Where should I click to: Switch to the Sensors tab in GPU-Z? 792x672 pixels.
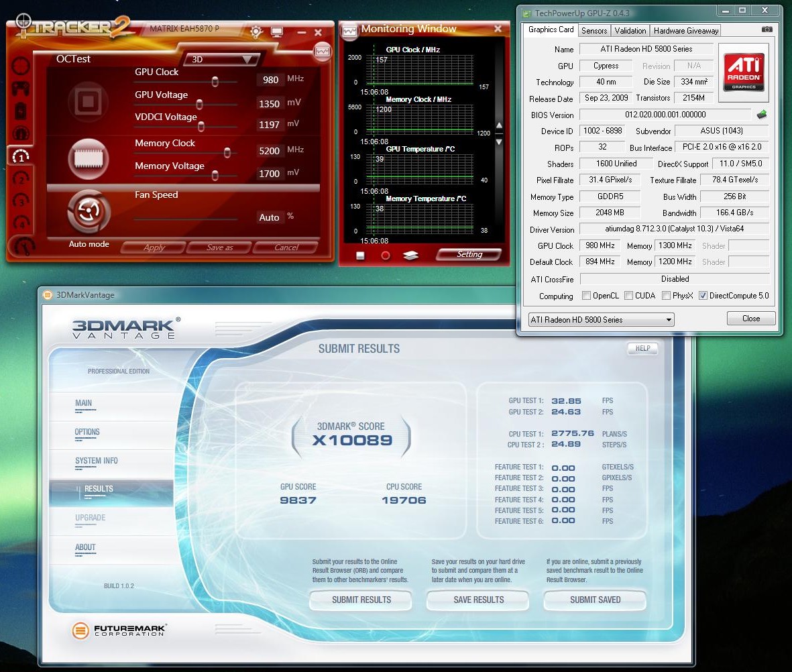click(594, 31)
